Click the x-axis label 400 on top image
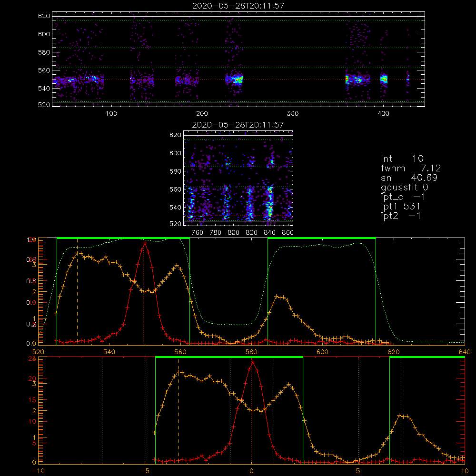This screenshot has height=476, width=476. point(383,114)
